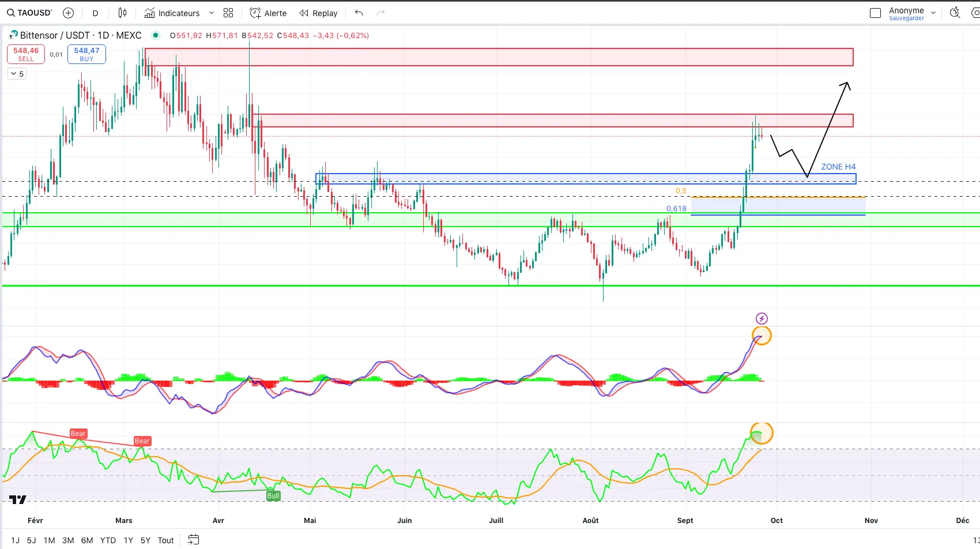This screenshot has width=980, height=549.
Task: Open chart settings hexagon icon
Action: tap(975, 13)
